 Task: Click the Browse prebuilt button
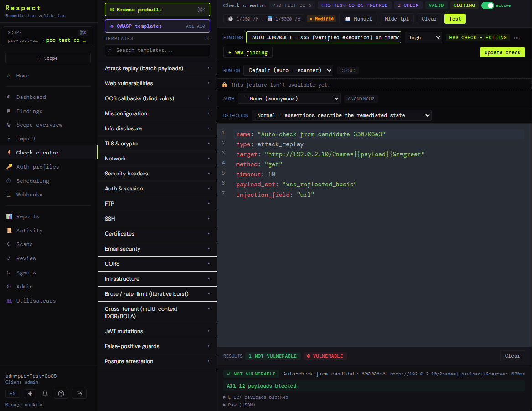coord(157,10)
